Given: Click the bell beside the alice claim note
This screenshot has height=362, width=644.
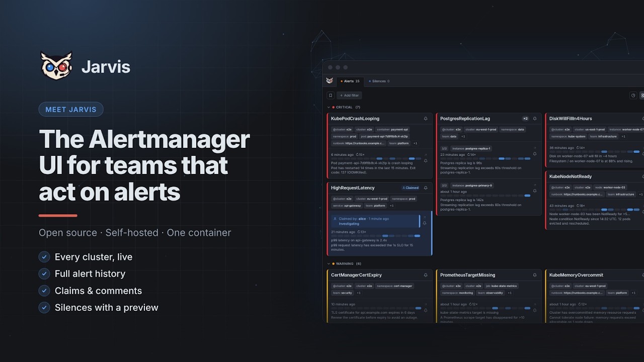Looking at the screenshot, I should 425,223.
